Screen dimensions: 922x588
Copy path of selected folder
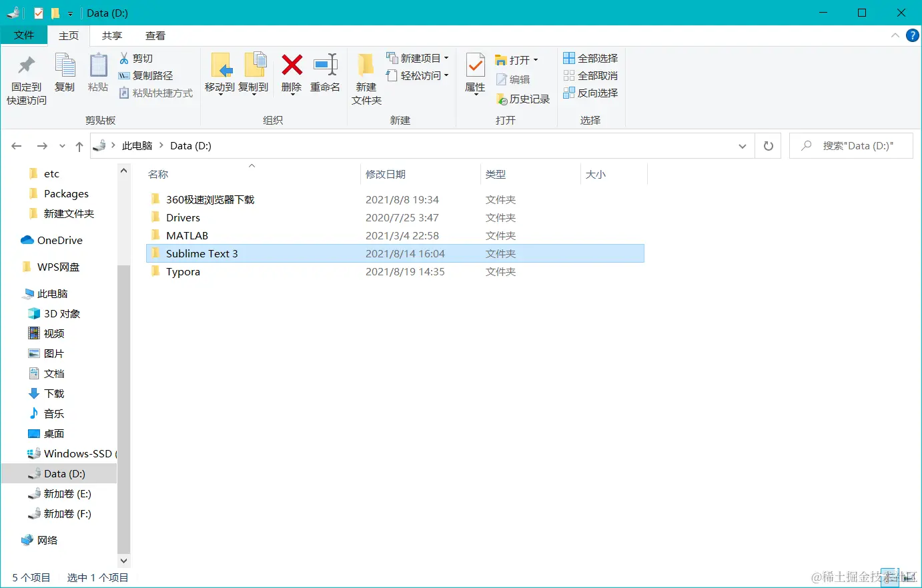[145, 76]
